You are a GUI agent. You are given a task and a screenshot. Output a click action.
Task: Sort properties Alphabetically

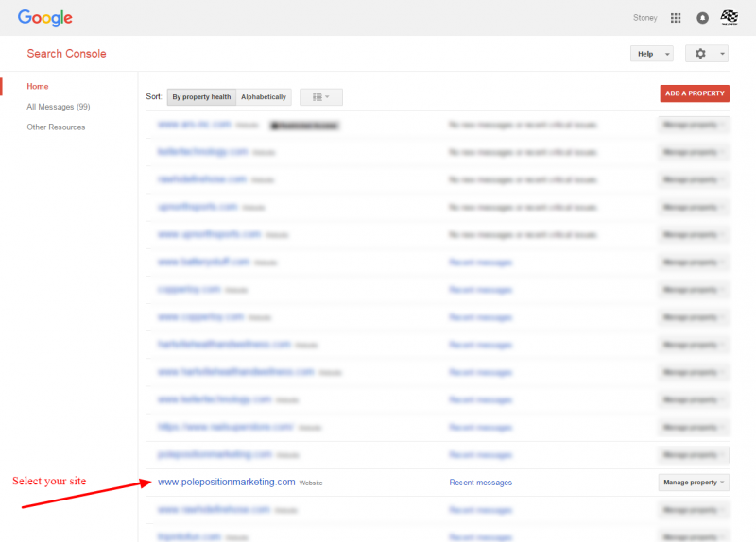point(264,97)
